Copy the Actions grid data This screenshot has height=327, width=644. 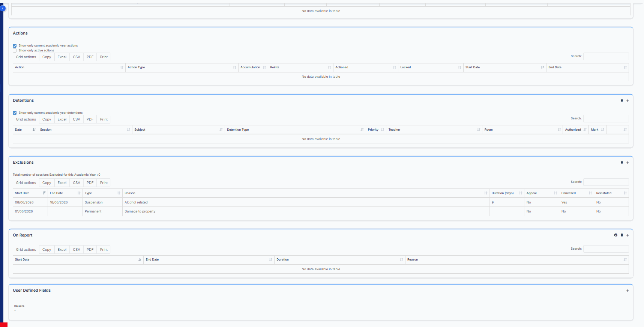(x=47, y=57)
